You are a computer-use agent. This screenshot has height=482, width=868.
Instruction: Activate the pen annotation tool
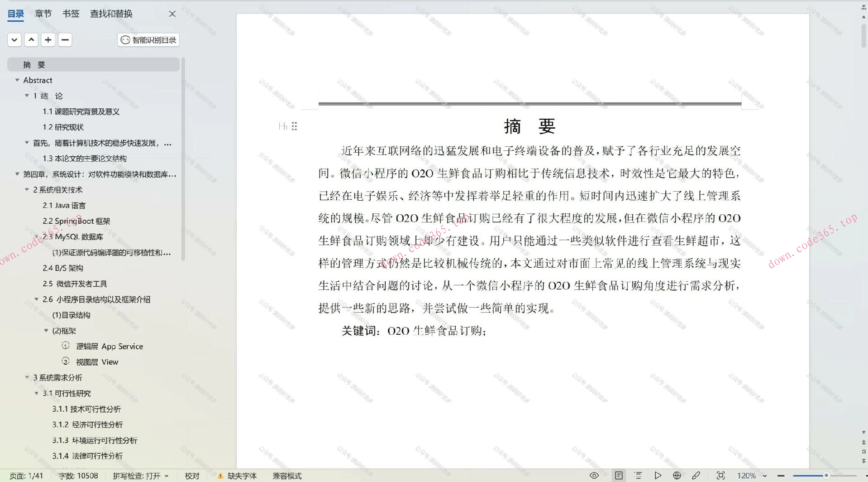696,475
